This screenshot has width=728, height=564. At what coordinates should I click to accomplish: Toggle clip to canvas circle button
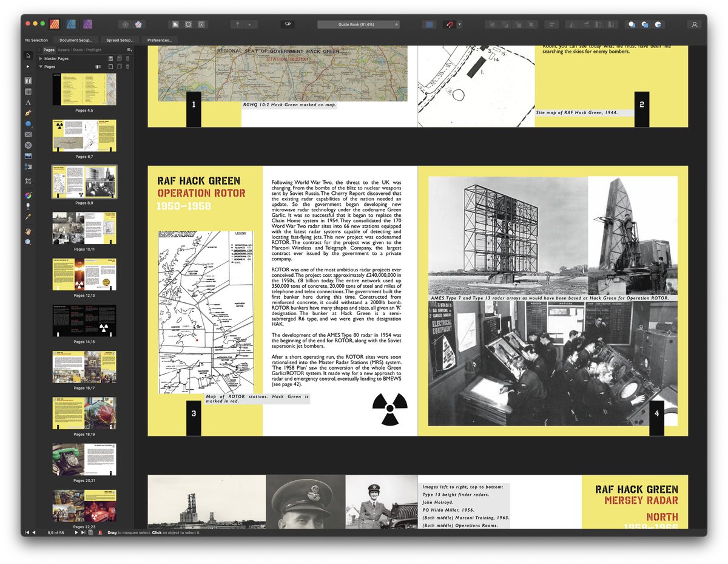point(188,24)
